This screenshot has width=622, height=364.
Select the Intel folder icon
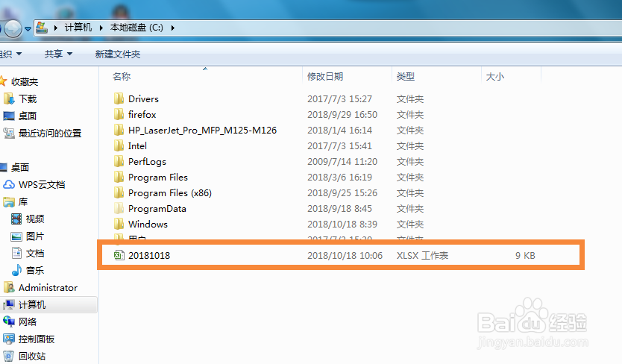pos(119,145)
